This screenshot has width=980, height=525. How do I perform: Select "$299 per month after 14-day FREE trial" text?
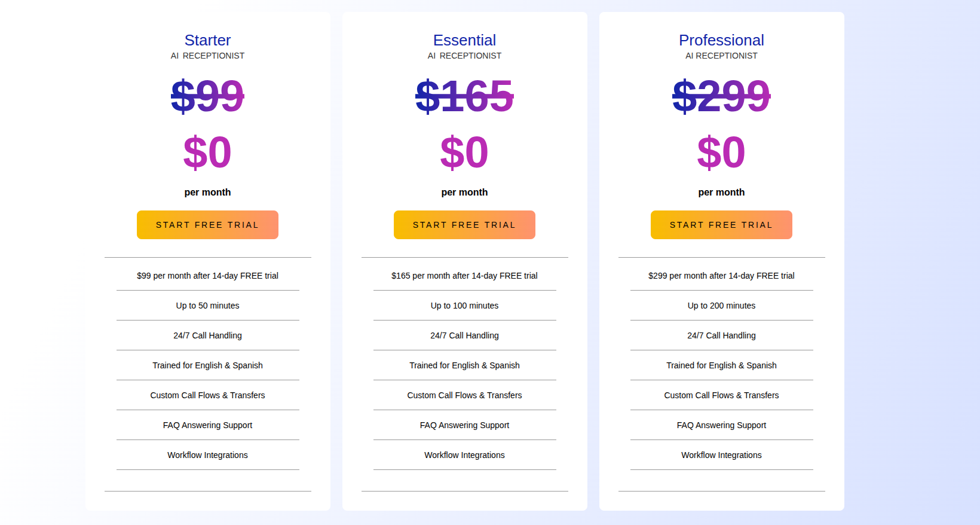coord(721,276)
